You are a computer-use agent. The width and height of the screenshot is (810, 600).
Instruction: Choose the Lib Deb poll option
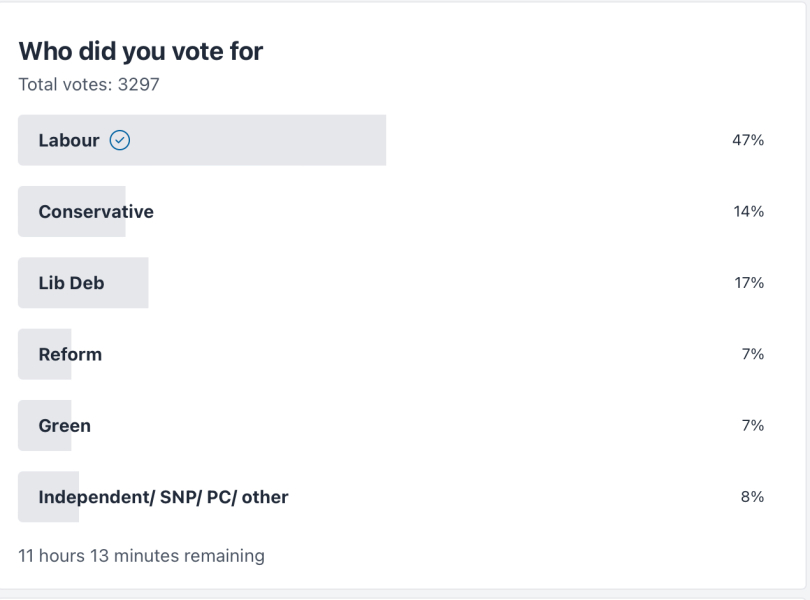(x=71, y=283)
